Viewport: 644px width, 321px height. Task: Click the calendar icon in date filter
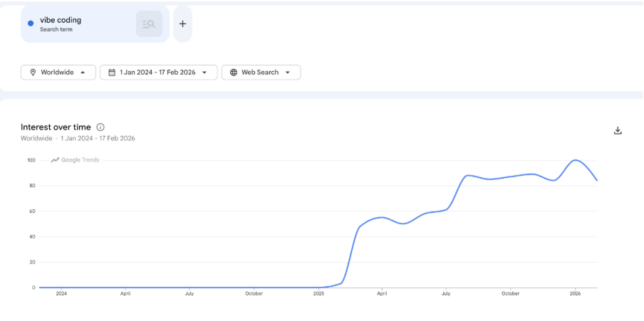[x=112, y=73]
